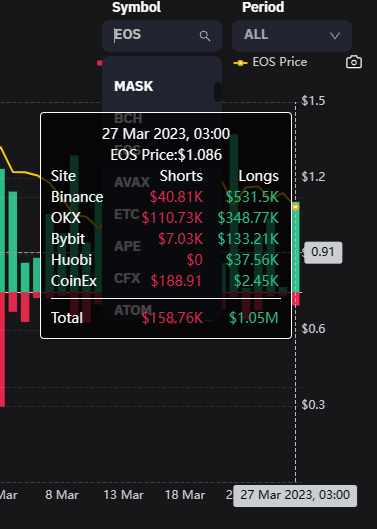The image size is (377, 529).
Task: Select ATOM from the symbol list
Action: [133, 310]
